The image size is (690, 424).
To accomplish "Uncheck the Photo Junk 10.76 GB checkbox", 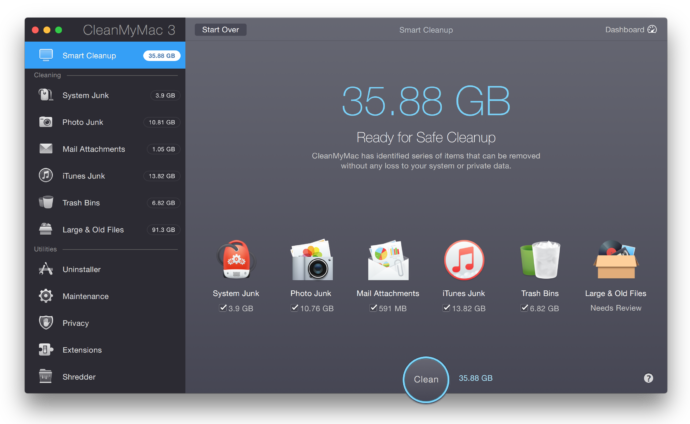I will tap(295, 308).
